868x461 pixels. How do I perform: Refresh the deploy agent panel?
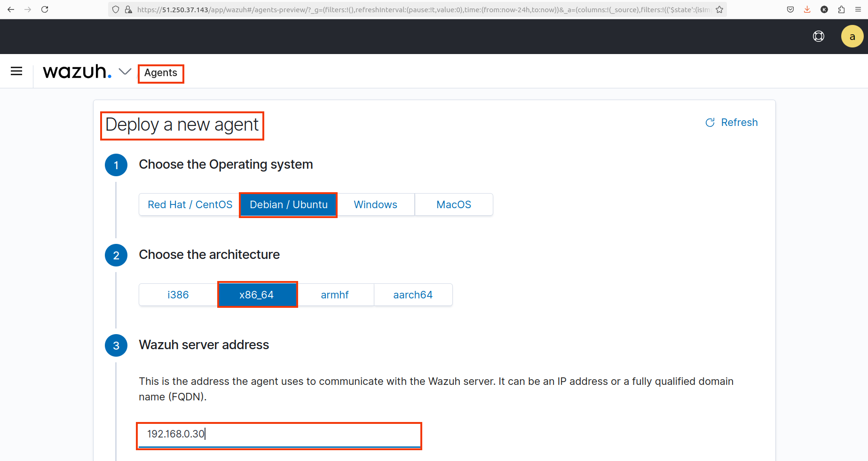click(x=732, y=123)
